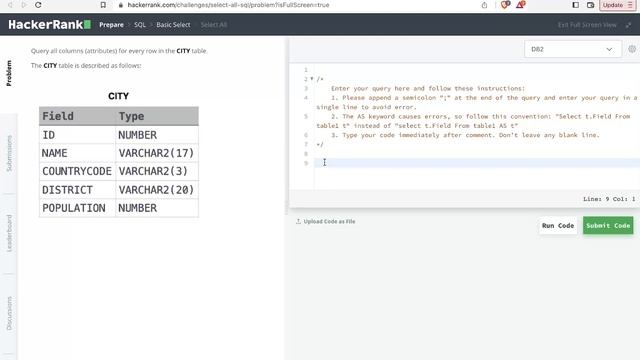Image resolution: width=640 pixels, height=360 pixels.
Task: Click the POPULATION field cell
Action: click(x=77, y=208)
